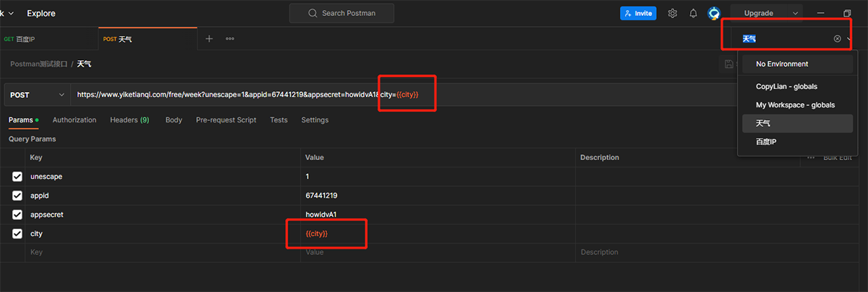Screen dimensions: 868x292
Task: Choose No Environment option
Action: pos(798,64)
